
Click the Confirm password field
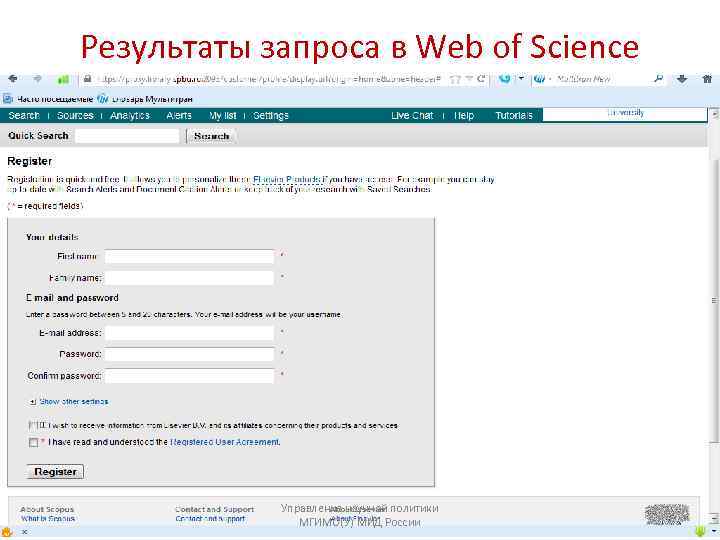click(189, 376)
